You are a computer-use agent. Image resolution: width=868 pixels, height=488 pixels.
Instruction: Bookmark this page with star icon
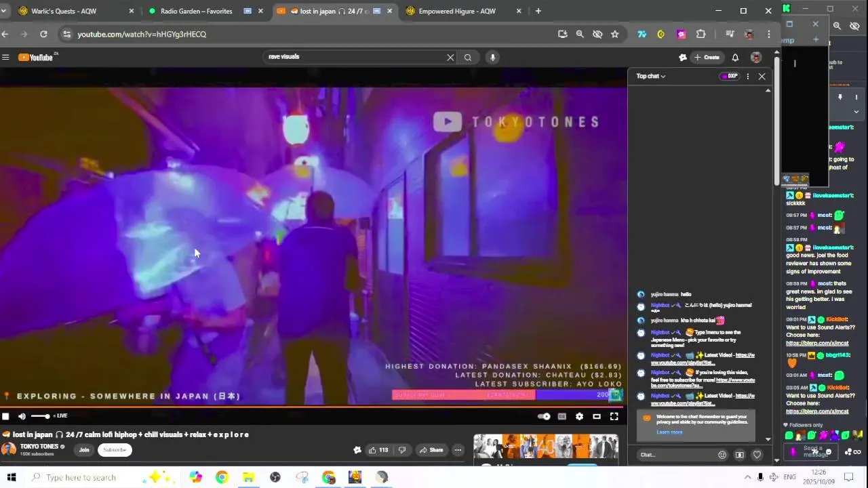pyautogui.click(x=615, y=34)
